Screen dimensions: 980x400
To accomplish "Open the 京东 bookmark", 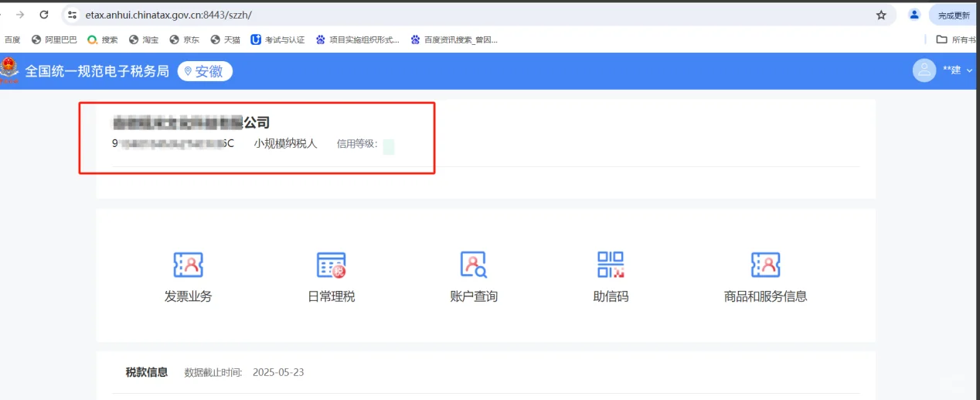I will pos(185,39).
